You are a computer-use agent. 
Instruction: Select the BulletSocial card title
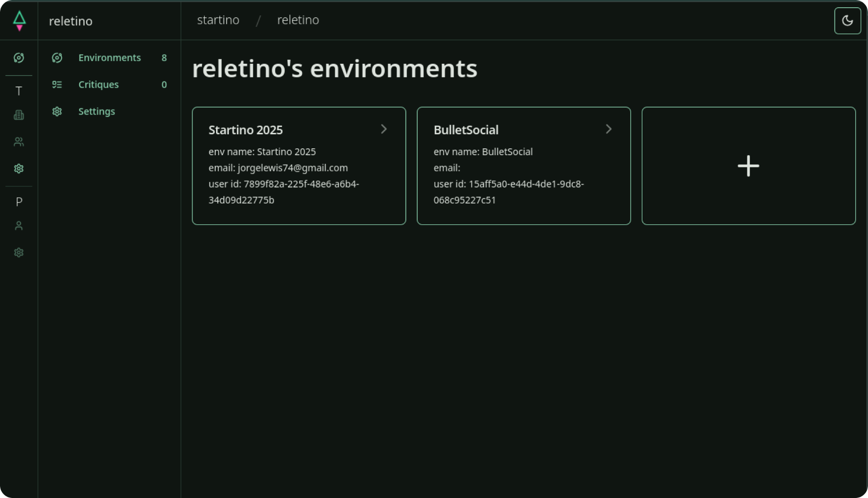(x=466, y=130)
